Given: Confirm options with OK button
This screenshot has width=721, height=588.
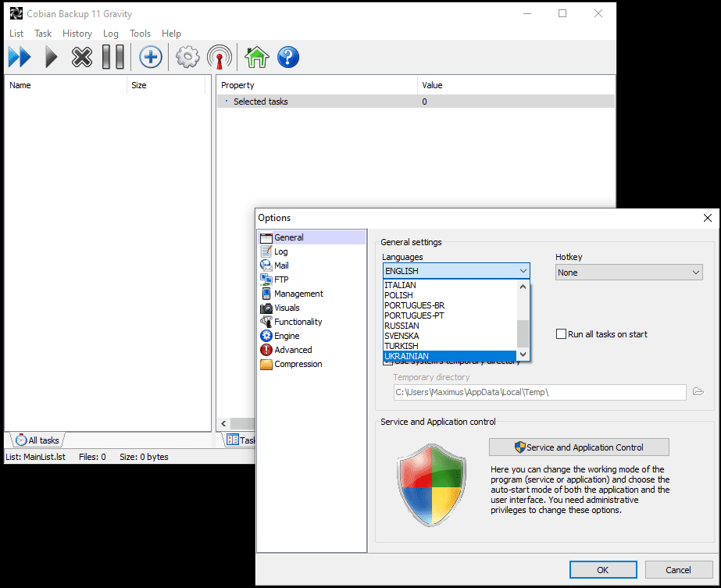Looking at the screenshot, I should [x=603, y=569].
